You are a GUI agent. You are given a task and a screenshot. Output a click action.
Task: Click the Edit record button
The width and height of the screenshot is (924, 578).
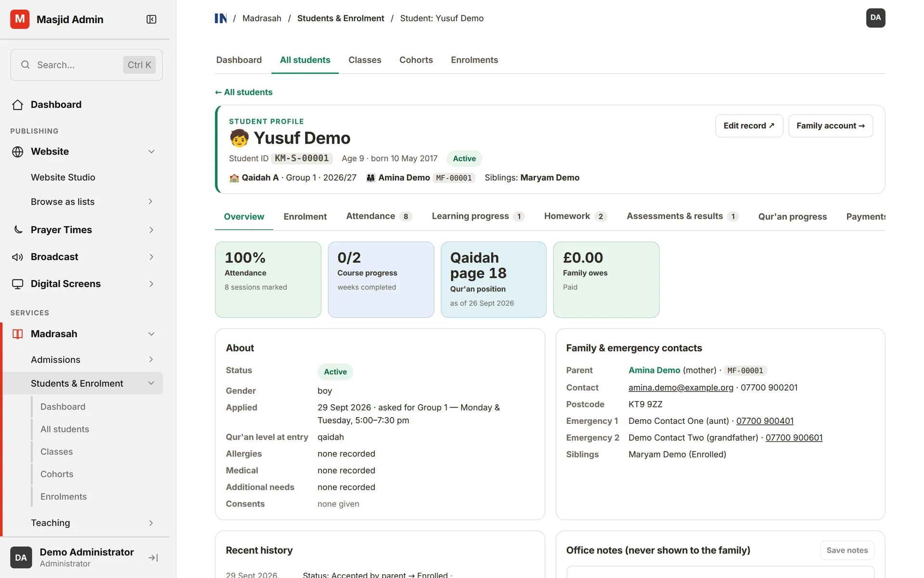pyautogui.click(x=749, y=126)
